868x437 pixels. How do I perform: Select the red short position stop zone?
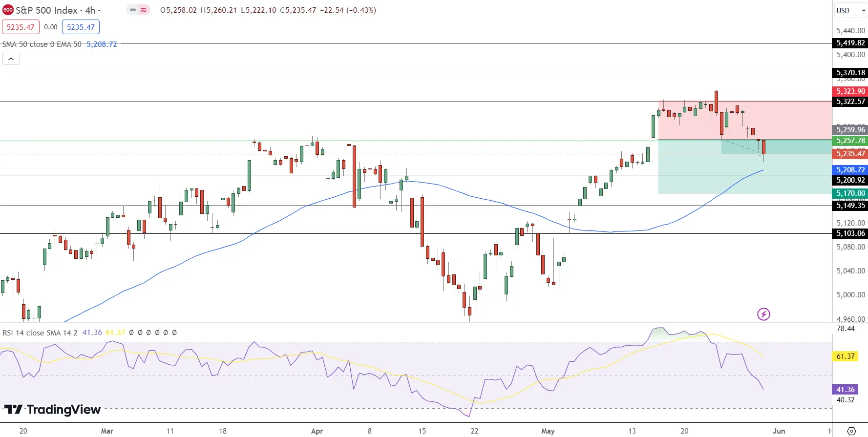pos(745,120)
